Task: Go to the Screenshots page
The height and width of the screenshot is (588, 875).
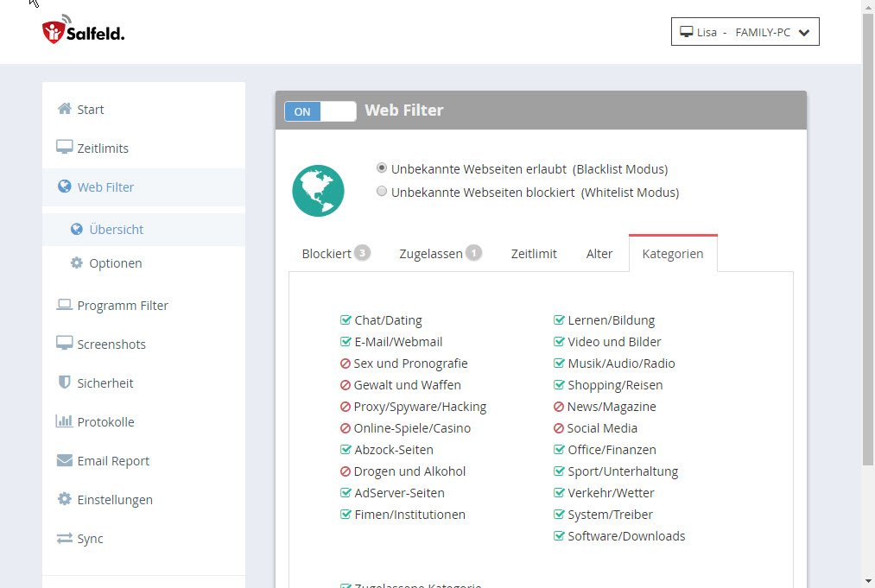Action: pos(111,344)
